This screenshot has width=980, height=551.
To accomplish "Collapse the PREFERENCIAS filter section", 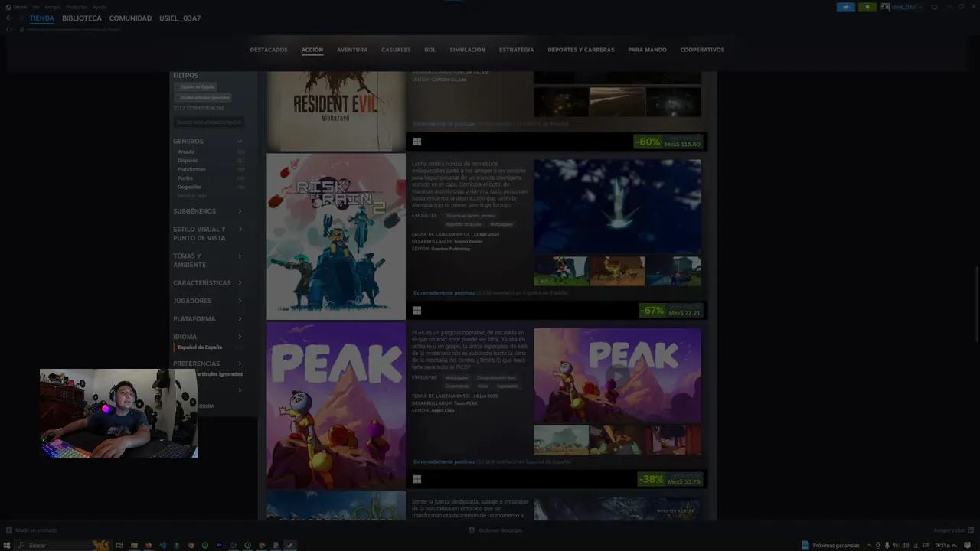I will tap(209, 364).
